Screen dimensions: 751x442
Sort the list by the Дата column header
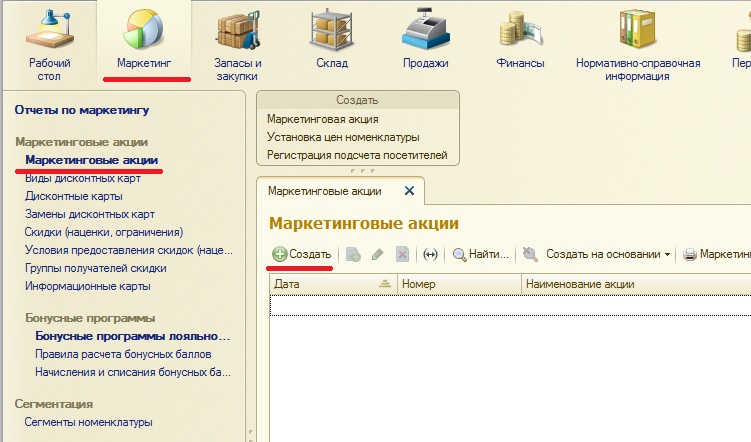(x=330, y=285)
